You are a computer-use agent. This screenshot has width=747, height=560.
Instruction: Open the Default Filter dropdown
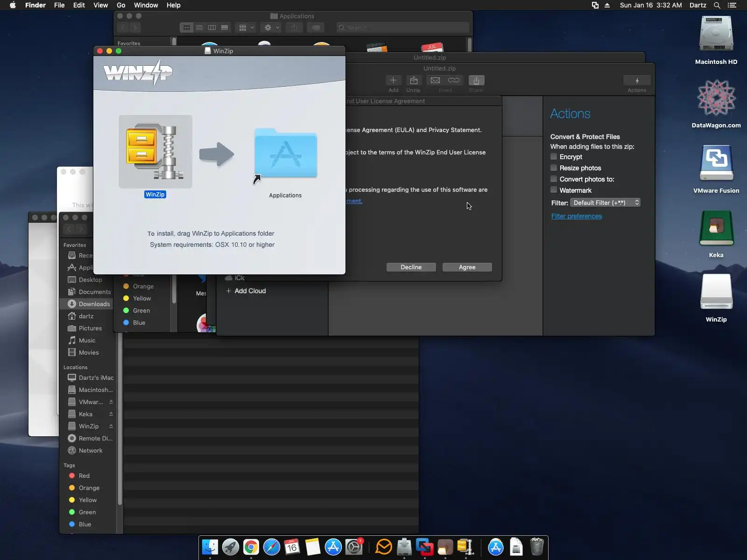pos(606,203)
